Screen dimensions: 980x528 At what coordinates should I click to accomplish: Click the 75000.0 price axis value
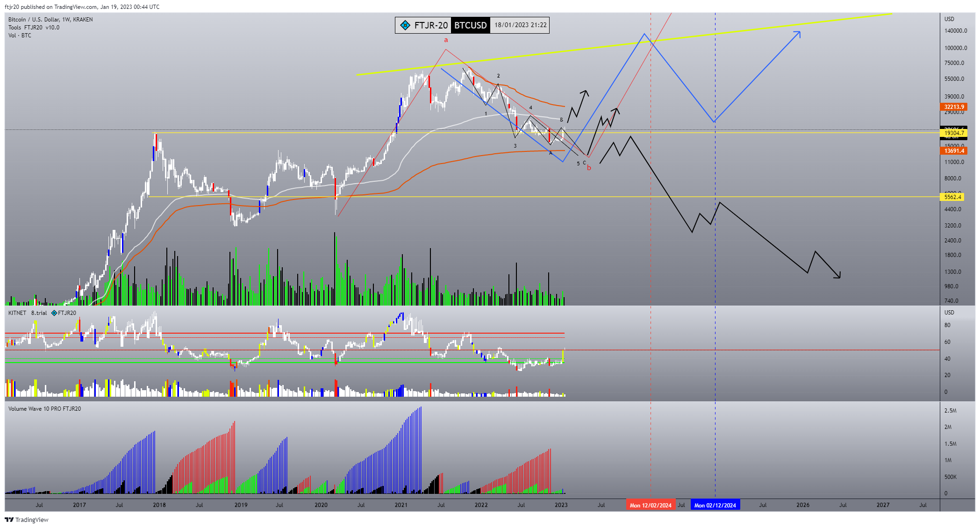click(x=954, y=63)
